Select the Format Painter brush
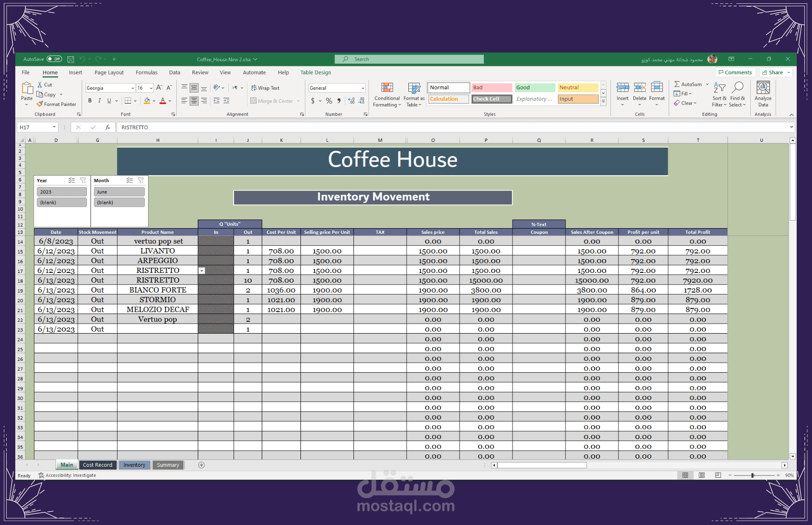812x525 pixels. point(40,104)
